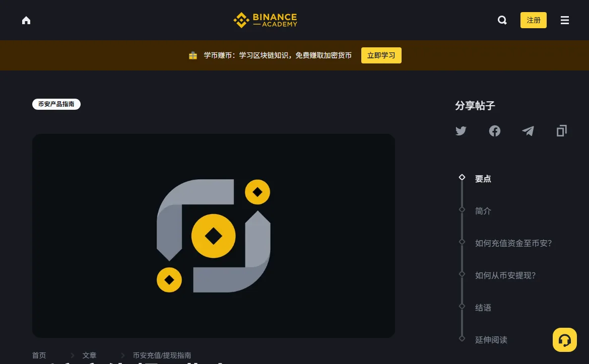Image resolution: width=589 pixels, height=364 pixels.
Task: Click the 学币赚币 banner text
Action: pos(278,55)
